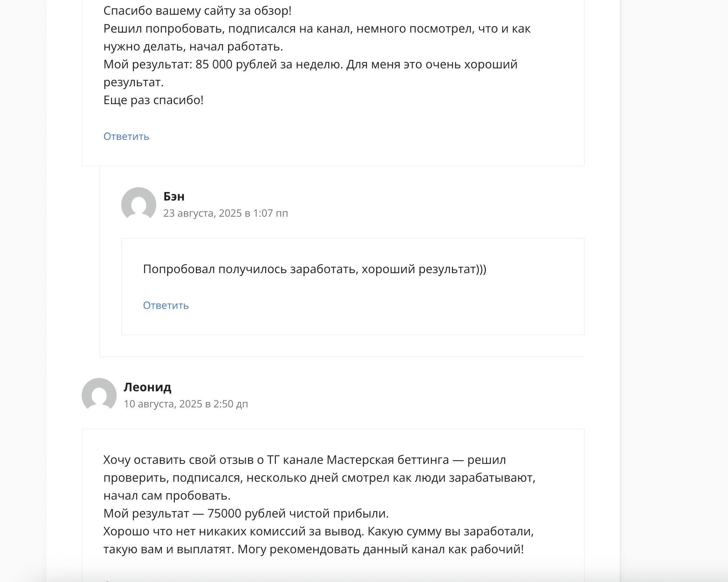Click the line 'нужно делать, начал работать.'
728x582 pixels.
tap(193, 47)
